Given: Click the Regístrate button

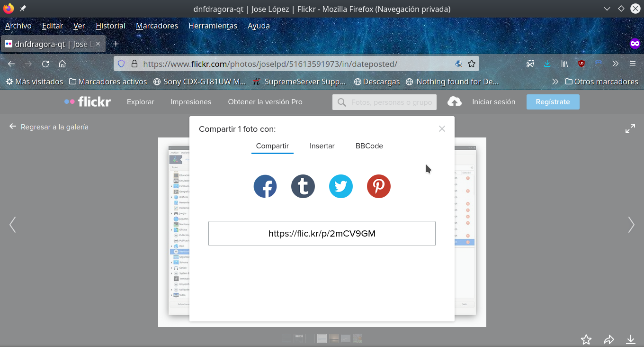Looking at the screenshot, I should [553, 102].
